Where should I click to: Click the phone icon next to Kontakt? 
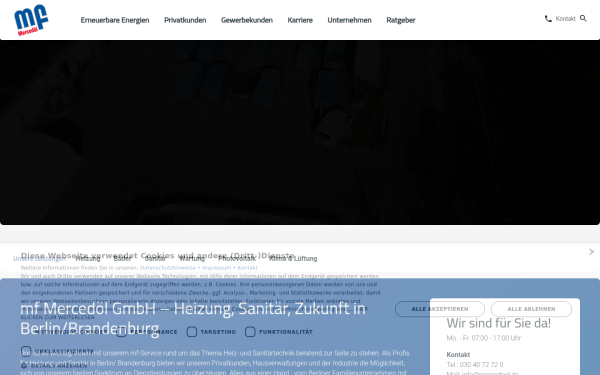[x=548, y=19]
